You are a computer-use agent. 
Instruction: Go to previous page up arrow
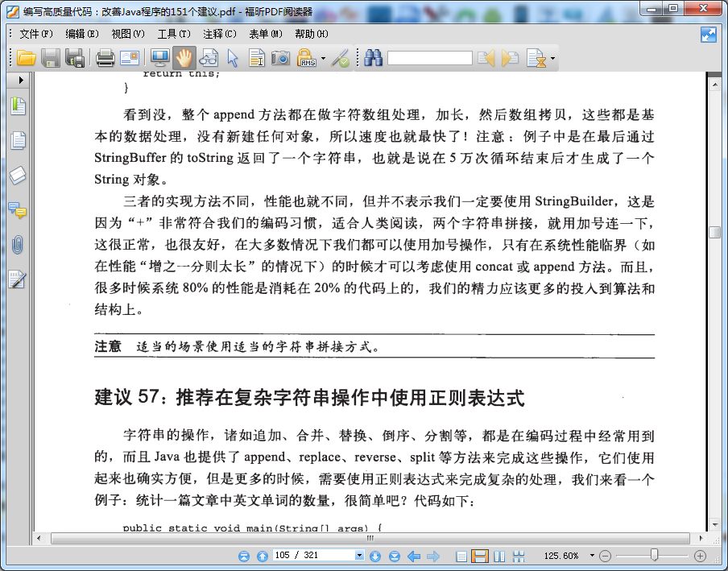pos(263,556)
